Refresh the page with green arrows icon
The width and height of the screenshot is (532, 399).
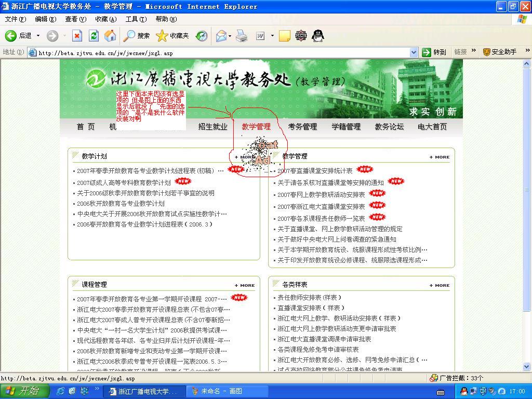[x=94, y=36]
